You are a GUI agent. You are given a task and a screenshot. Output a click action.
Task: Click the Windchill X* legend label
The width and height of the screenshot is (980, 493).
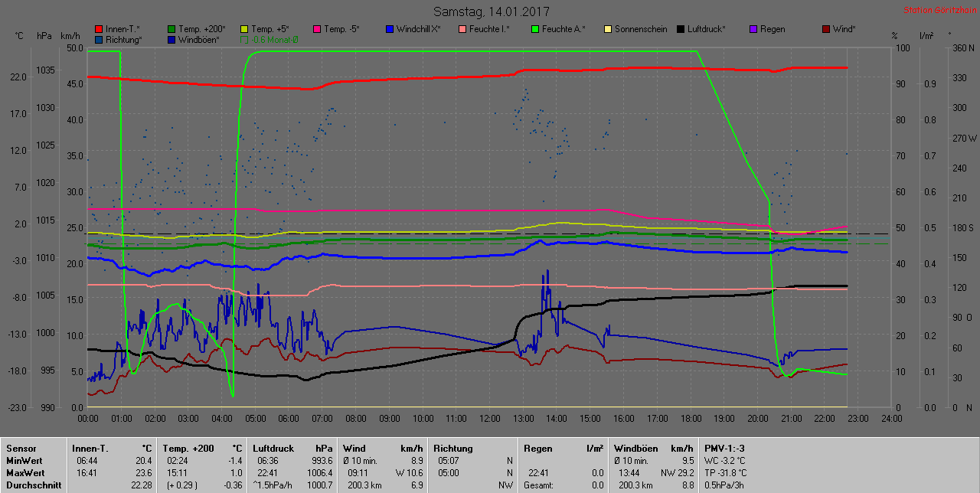click(419, 29)
